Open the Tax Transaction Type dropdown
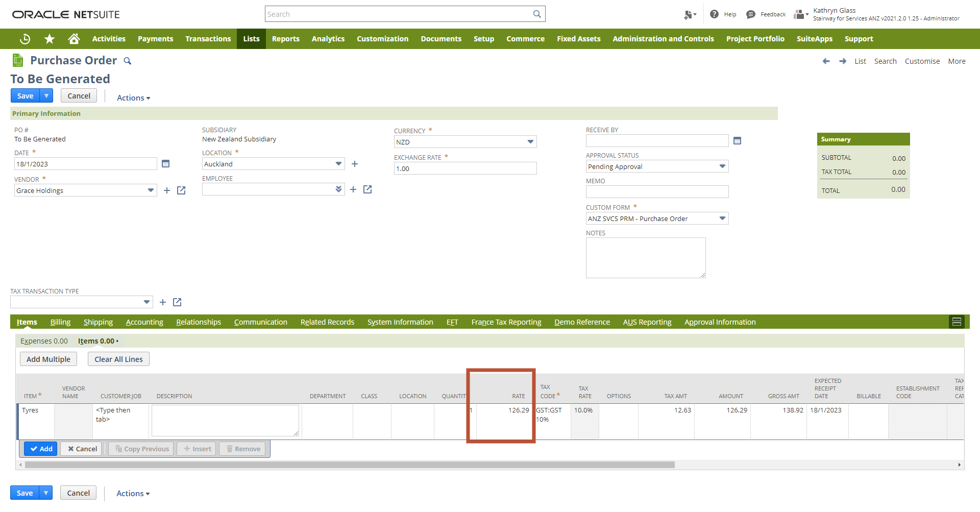980x512 pixels. coord(146,302)
